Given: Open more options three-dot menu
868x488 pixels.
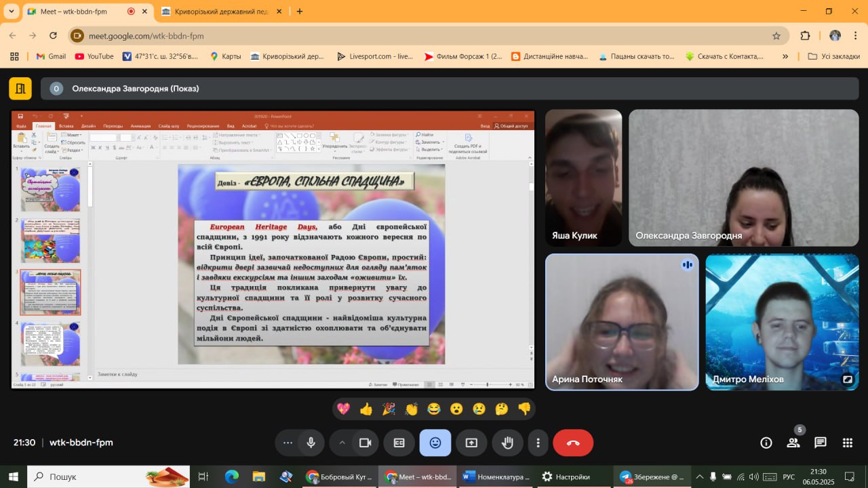Looking at the screenshot, I should tap(538, 443).
